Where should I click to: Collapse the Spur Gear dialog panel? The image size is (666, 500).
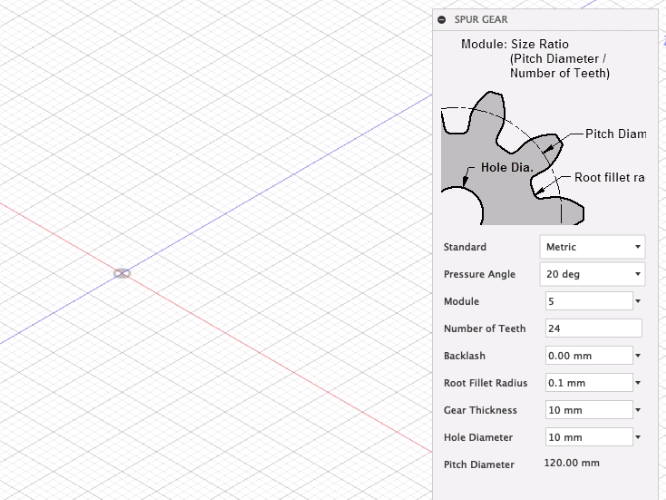pyautogui.click(x=442, y=20)
